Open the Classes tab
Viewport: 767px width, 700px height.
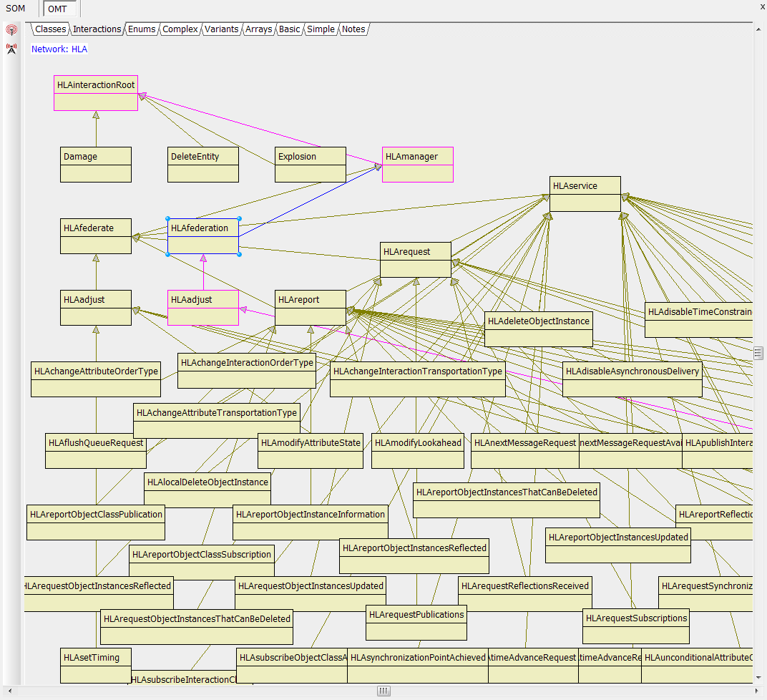[50, 29]
